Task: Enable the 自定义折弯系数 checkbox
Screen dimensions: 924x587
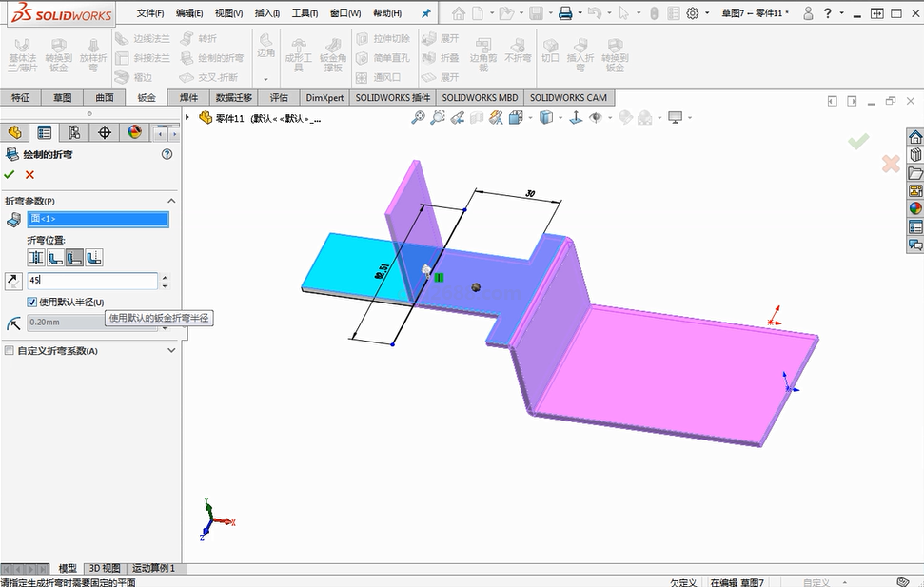Action: (10, 350)
